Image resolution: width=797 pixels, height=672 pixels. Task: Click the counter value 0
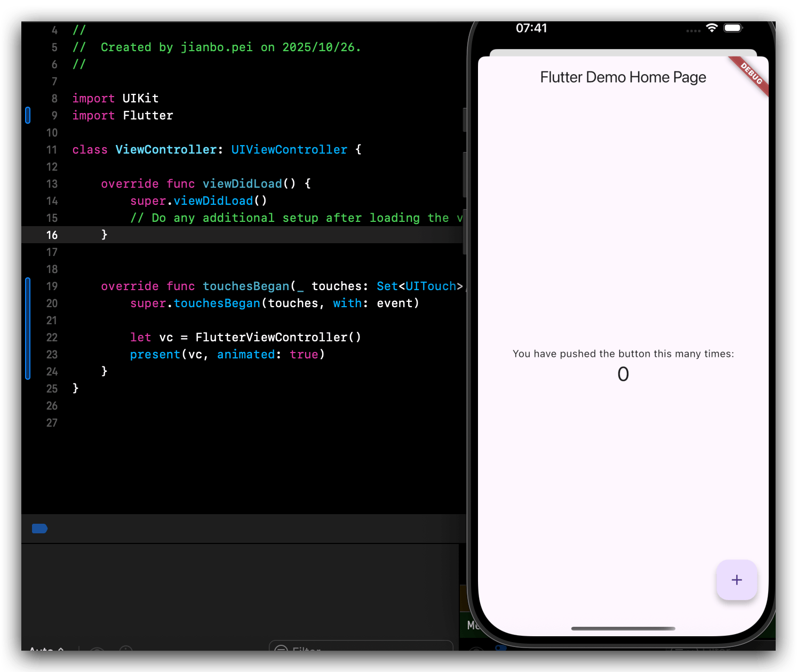[x=623, y=374]
